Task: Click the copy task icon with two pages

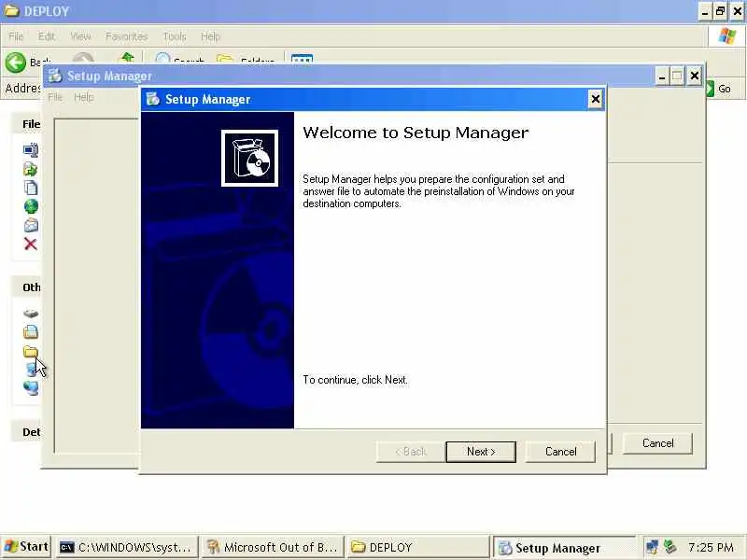Action: (31, 188)
